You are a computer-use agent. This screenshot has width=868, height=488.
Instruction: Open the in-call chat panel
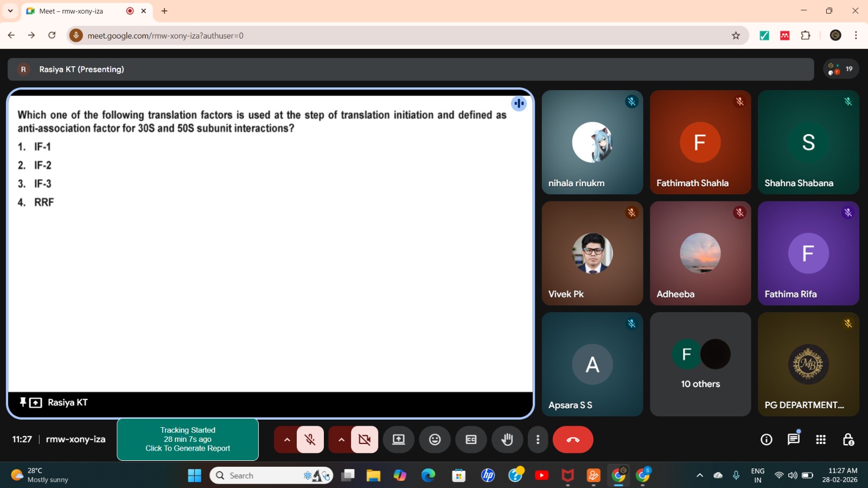click(793, 439)
